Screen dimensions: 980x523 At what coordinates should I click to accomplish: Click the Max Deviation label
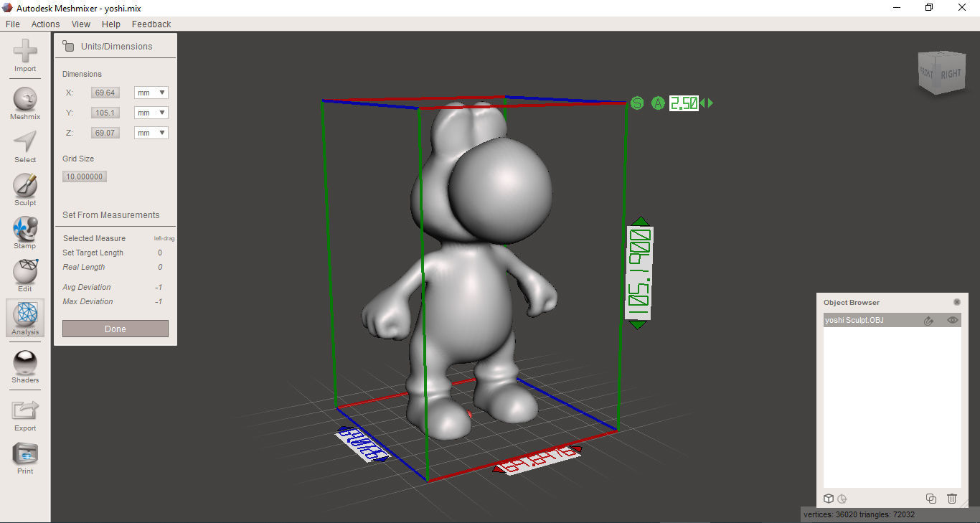click(x=88, y=301)
